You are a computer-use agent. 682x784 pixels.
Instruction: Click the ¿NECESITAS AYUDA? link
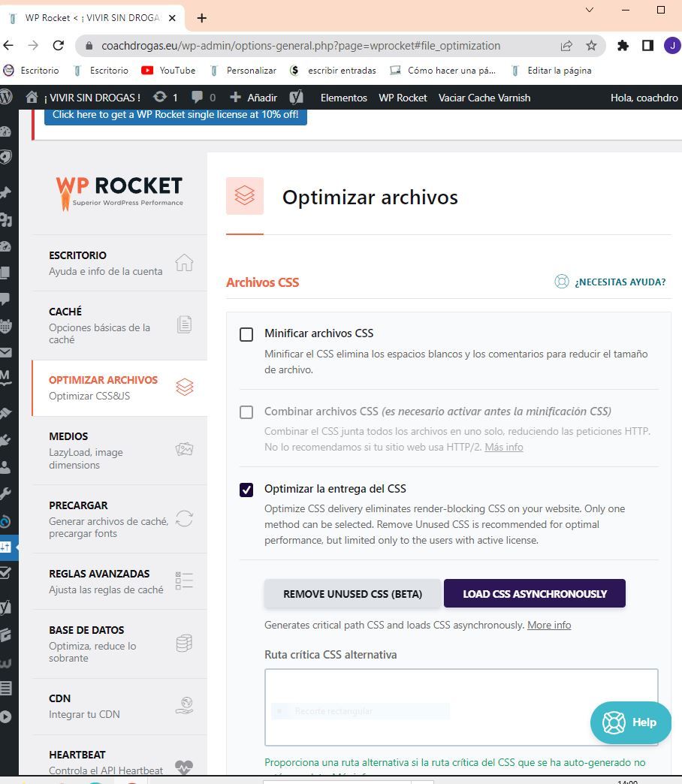610,282
